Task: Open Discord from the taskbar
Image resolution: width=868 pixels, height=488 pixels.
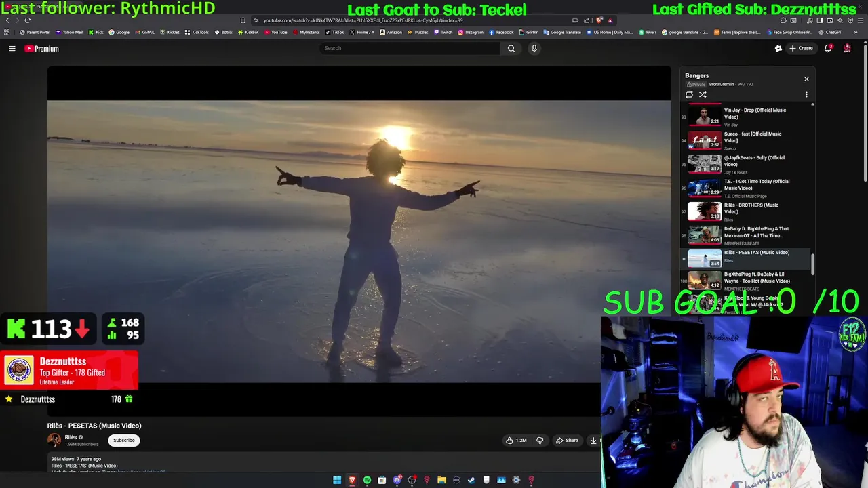Action: 397,480
